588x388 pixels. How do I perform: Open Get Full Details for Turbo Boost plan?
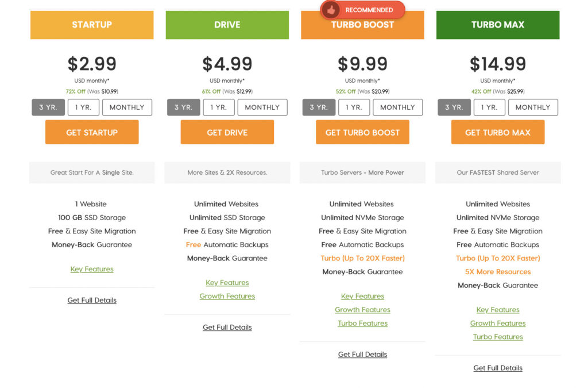click(363, 354)
